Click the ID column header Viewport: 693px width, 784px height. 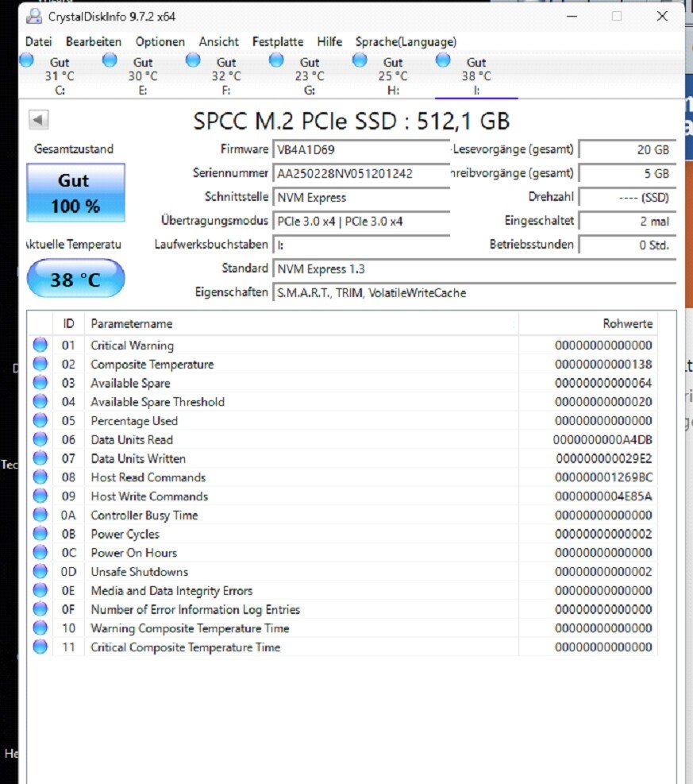[68, 323]
